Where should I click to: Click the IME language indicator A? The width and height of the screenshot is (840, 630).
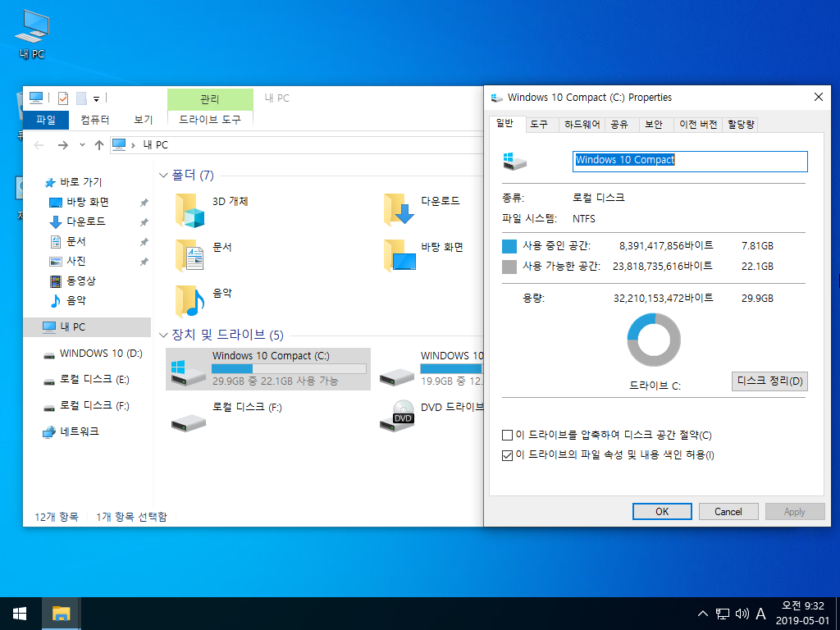[760, 614]
